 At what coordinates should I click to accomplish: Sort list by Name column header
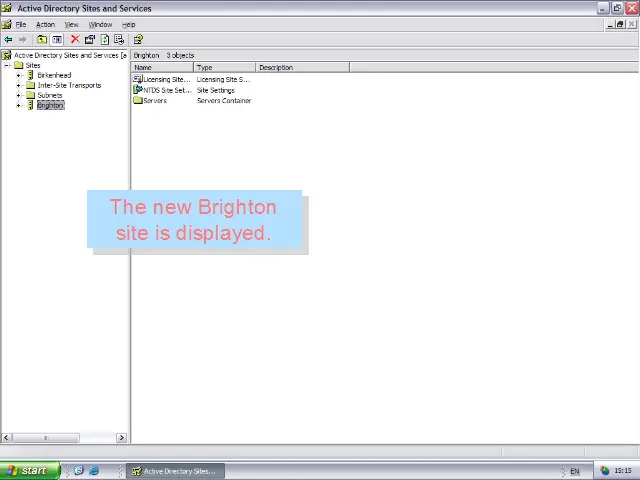point(162,67)
